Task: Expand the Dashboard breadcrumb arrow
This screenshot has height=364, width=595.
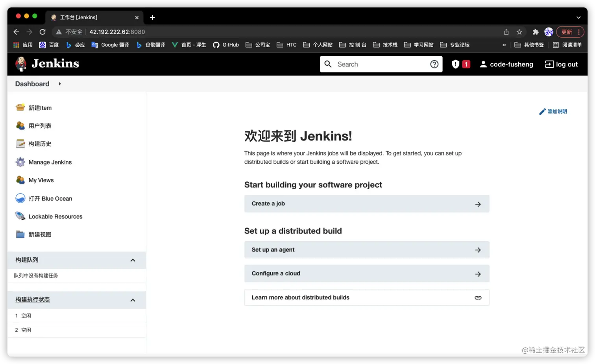Action: pyautogui.click(x=60, y=84)
